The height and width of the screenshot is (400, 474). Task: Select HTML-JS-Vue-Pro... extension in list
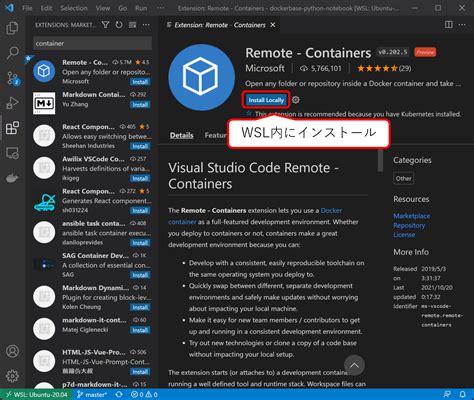tap(92, 361)
